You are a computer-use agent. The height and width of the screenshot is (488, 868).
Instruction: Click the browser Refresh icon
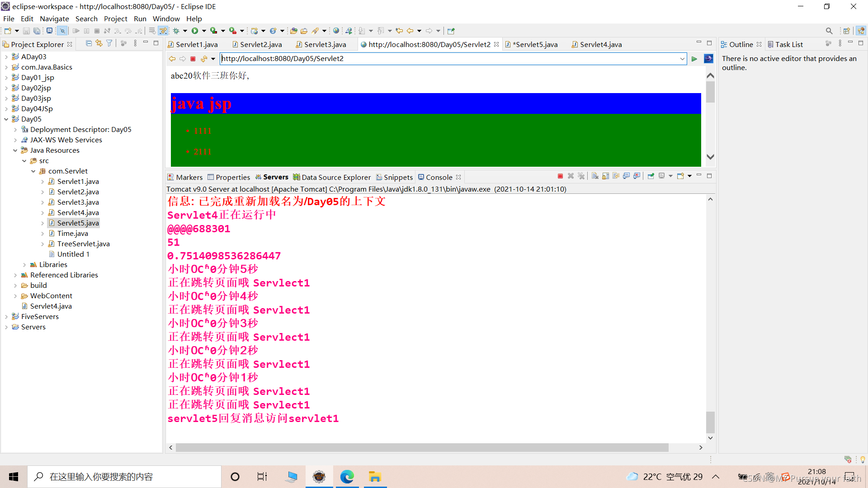tap(204, 59)
